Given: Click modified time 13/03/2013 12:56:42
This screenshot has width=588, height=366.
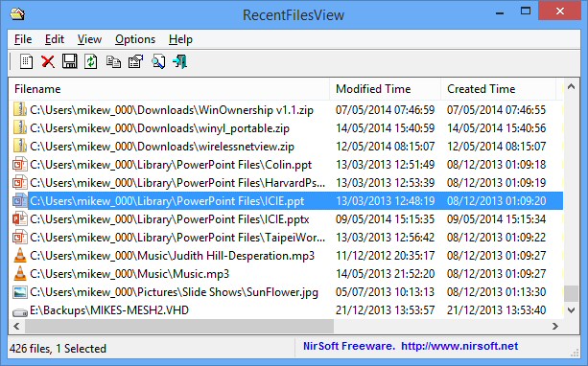Looking at the screenshot, I should [x=385, y=238].
